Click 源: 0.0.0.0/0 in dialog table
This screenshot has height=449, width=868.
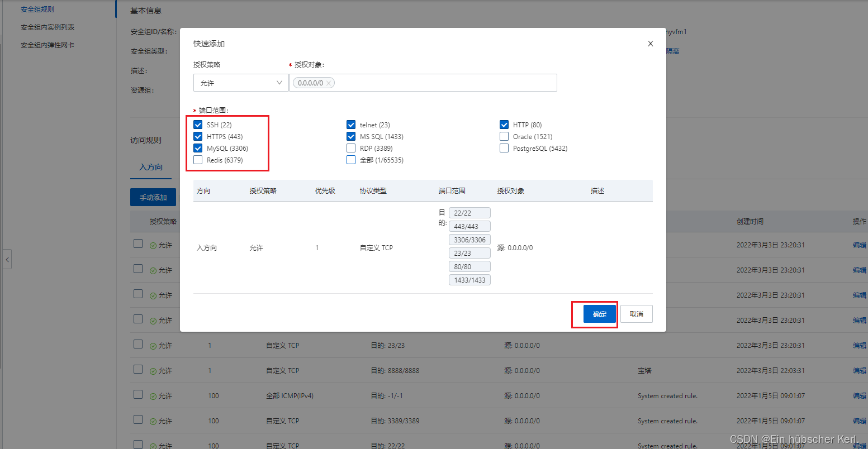515,248
